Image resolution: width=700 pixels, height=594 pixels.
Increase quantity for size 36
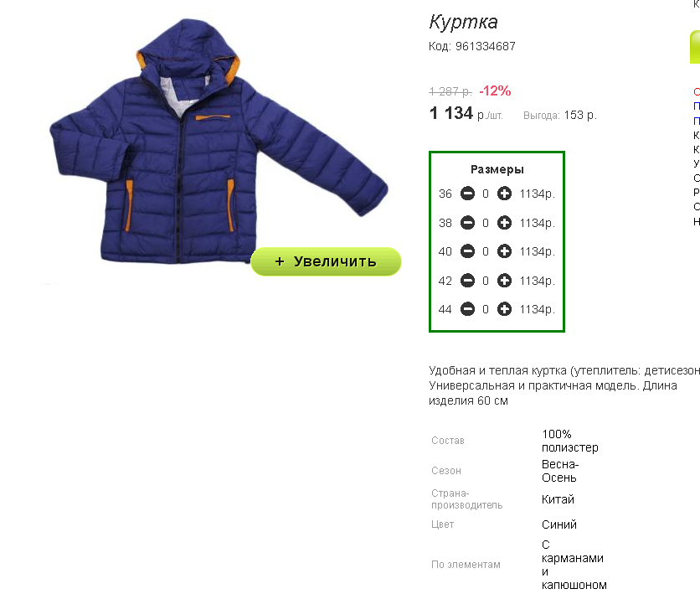coord(504,194)
